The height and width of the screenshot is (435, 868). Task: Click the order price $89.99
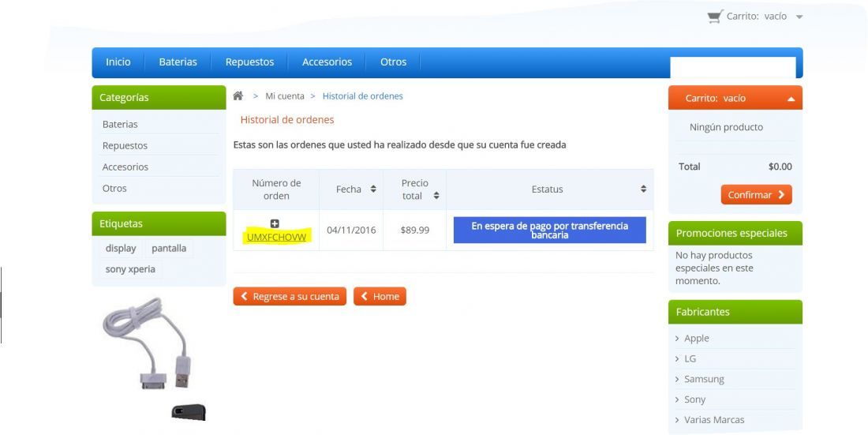(414, 230)
